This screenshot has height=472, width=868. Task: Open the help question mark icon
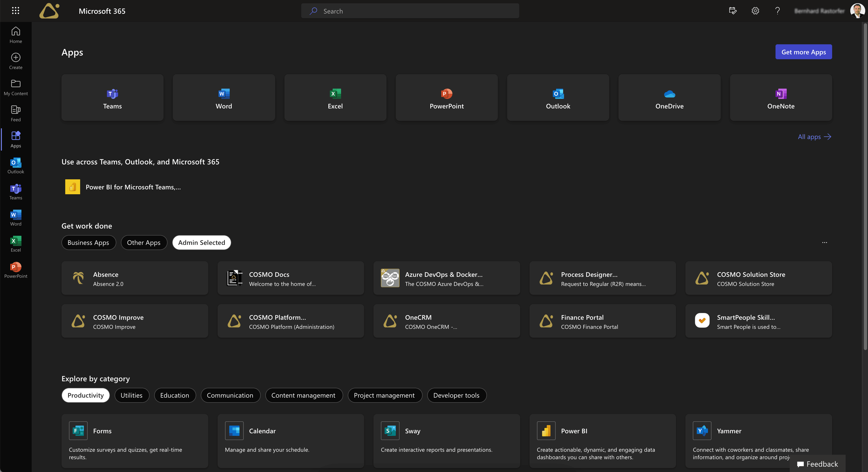pyautogui.click(x=777, y=11)
